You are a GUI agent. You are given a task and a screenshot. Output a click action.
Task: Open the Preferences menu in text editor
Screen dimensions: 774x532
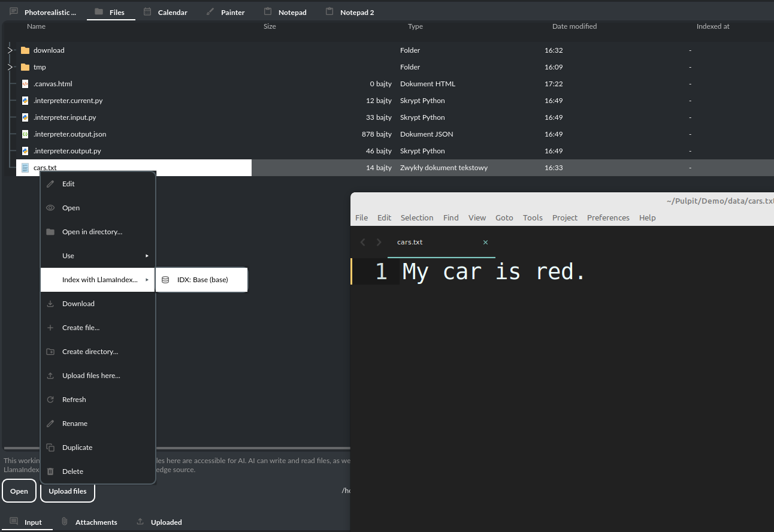pos(607,217)
